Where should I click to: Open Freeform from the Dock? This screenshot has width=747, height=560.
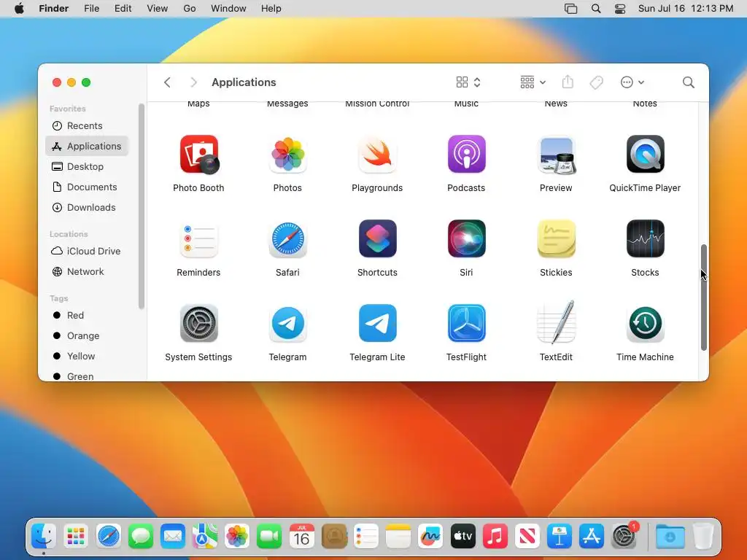coord(430,537)
